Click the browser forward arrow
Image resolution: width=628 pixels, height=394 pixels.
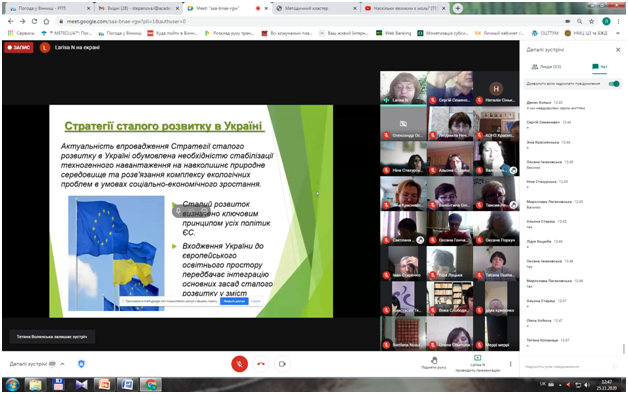[x=22, y=21]
